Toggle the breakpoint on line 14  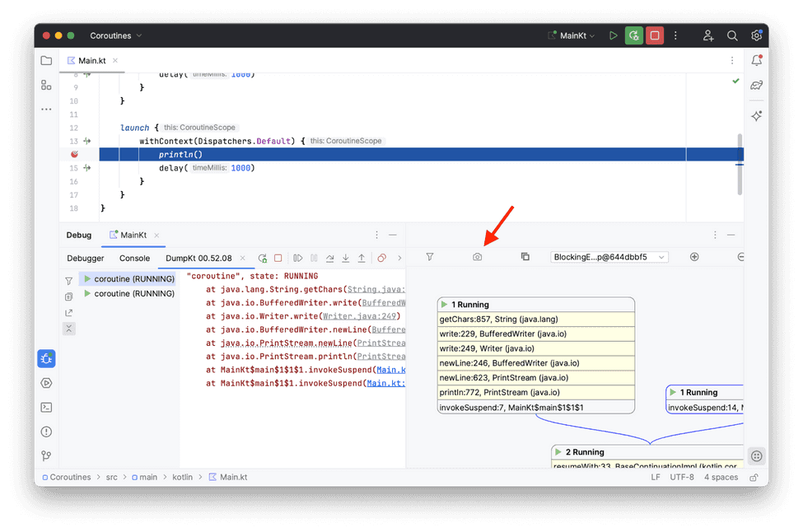point(74,153)
